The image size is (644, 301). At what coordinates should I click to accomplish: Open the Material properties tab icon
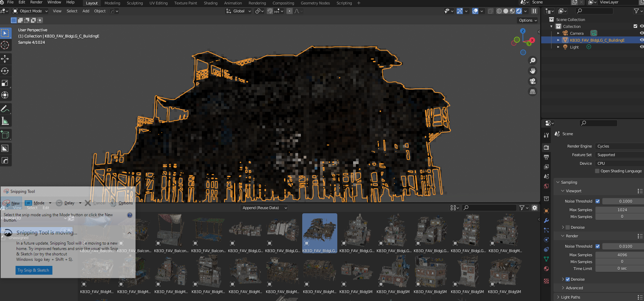546,269
